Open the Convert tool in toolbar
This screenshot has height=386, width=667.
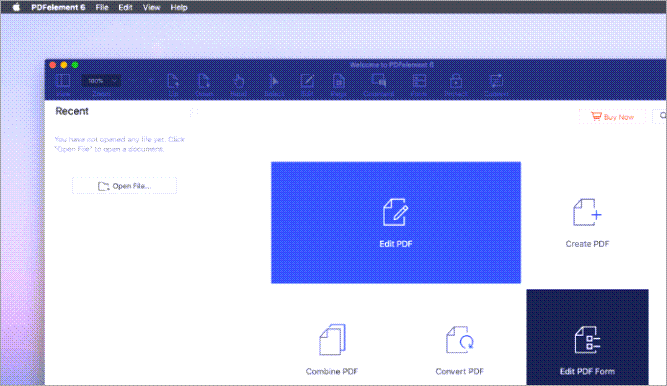pos(496,84)
